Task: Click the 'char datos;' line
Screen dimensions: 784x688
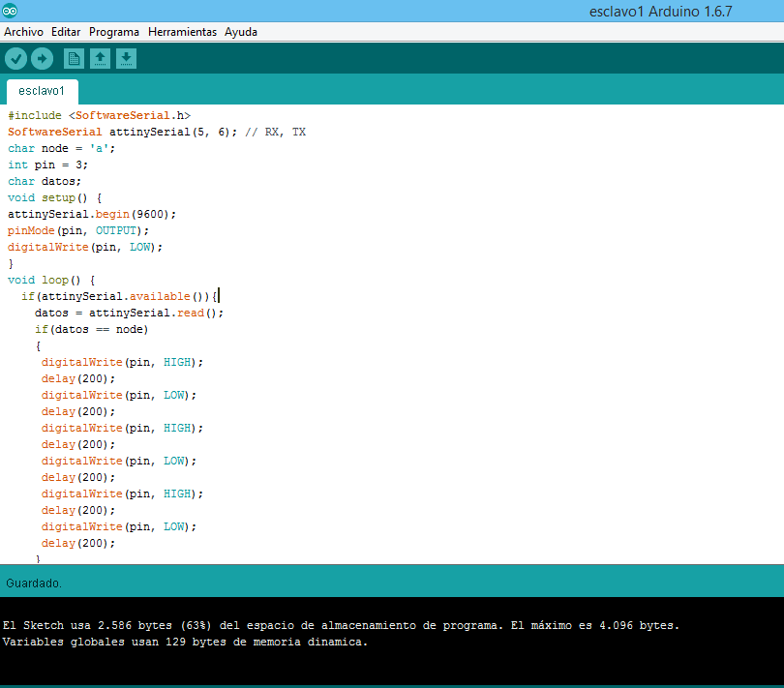Action: coord(44,182)
